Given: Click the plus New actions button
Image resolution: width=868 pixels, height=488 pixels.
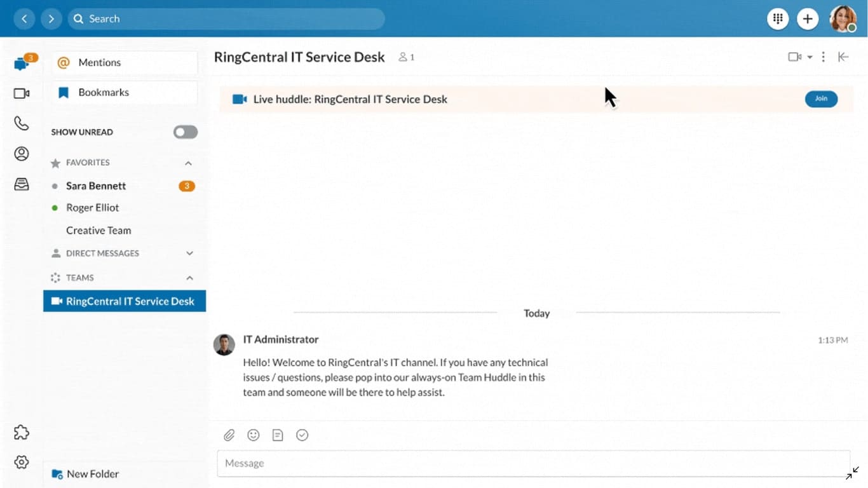Looking at the screenshot, I should (x=807, y=18).
